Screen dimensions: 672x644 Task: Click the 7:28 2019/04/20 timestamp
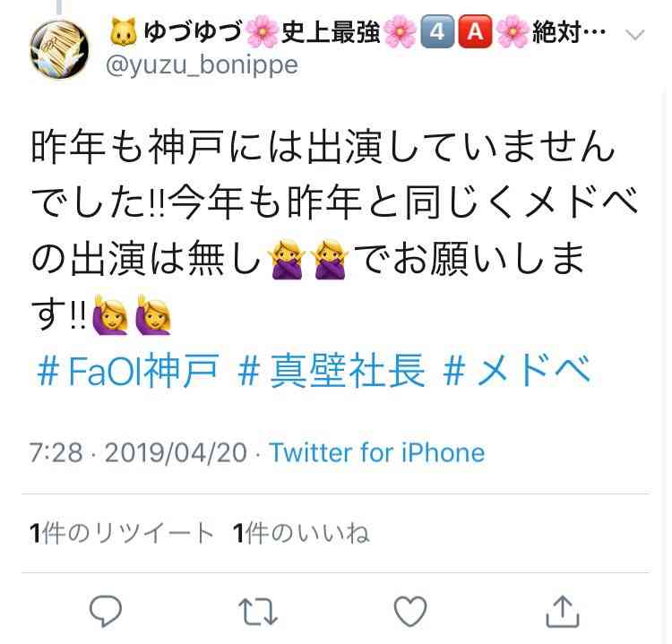pyautogui.click(x=138, y=452)
